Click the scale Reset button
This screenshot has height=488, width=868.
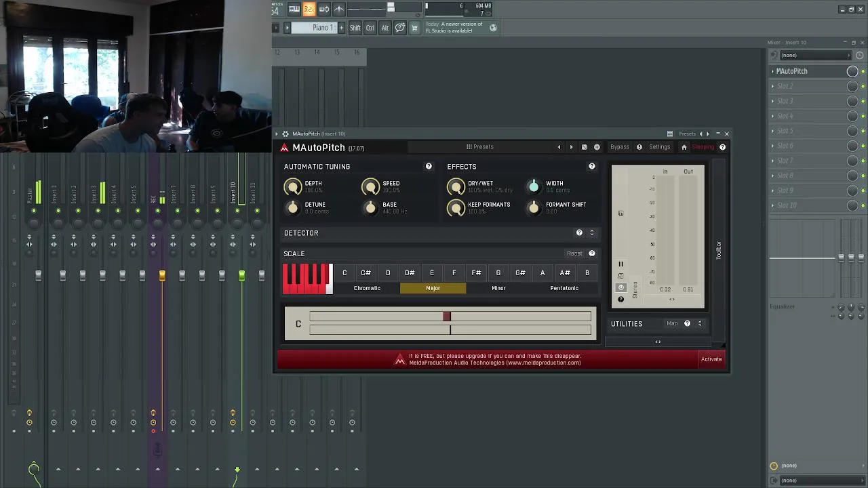[574, 253]
